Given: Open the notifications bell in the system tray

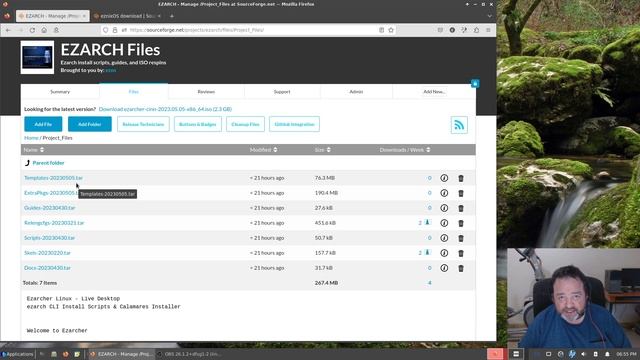Looking at the screenshot, I should pyautogui.click(x=607, y=354).
